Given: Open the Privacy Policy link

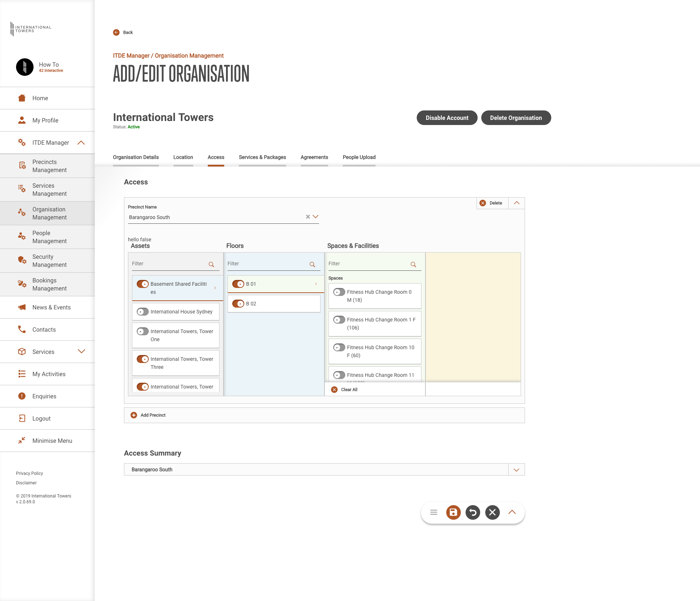Looking at the screenshot, I should (x=30, y=473).
